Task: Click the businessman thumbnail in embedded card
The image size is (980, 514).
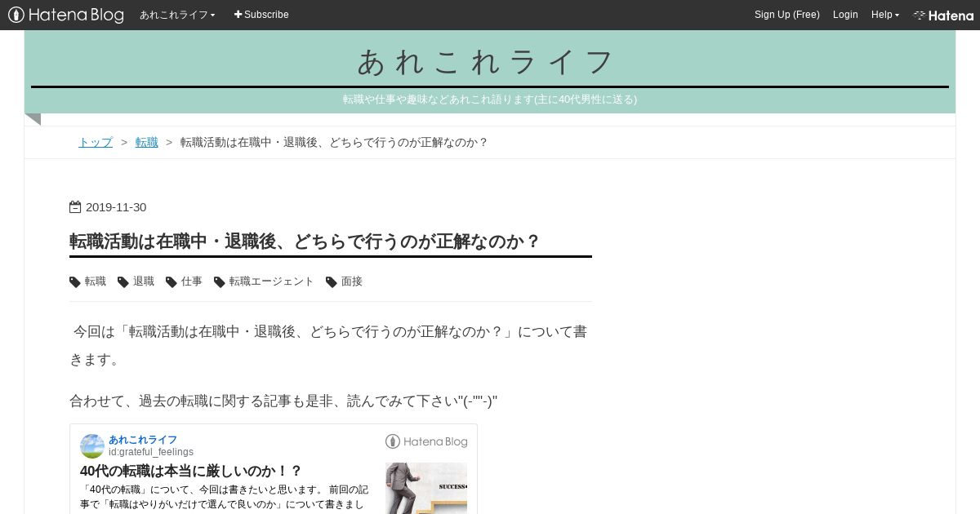Action: [x=426, y=488]
